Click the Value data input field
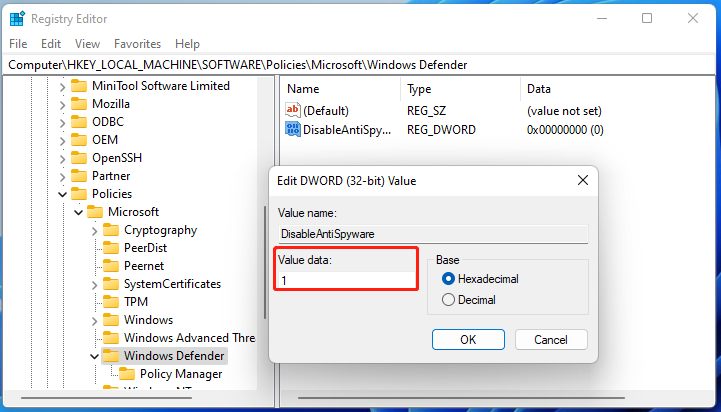The image size is (721, 412). 346,281
